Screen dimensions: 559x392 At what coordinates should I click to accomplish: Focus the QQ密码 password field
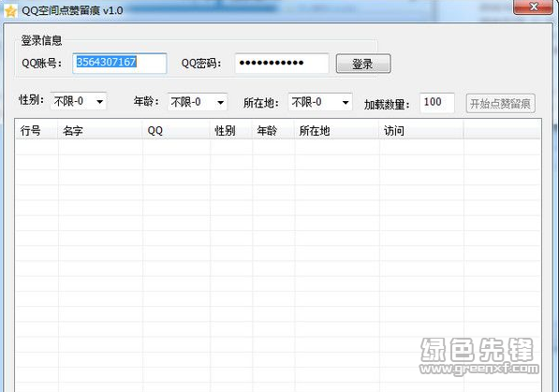(x=282, y=64)
